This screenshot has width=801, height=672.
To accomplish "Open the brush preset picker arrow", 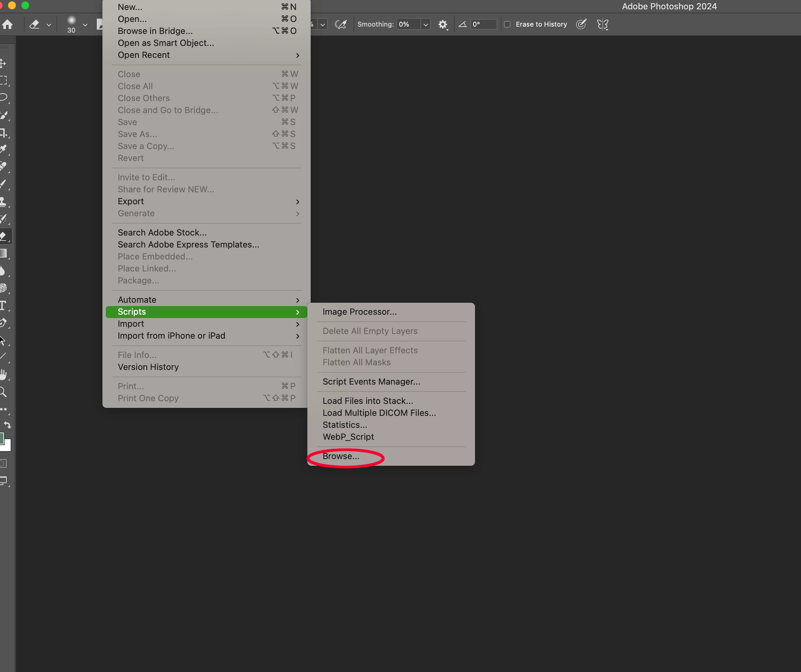I will pos(85,25).
